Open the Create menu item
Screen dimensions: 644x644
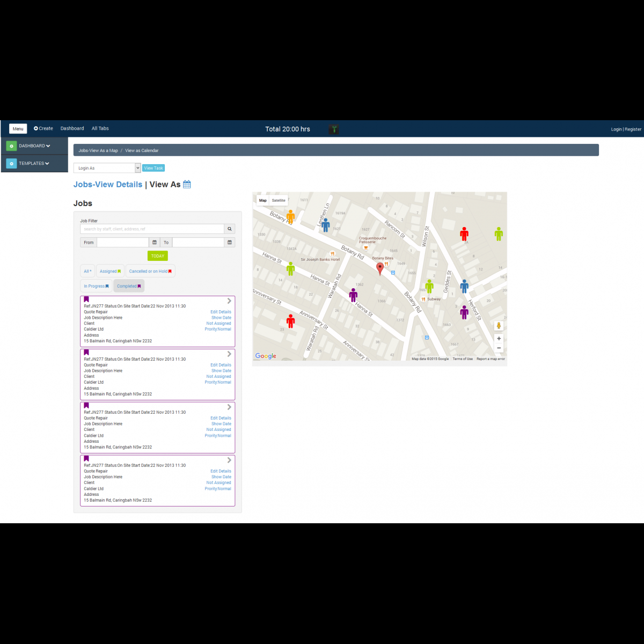[x=43, y=128]
